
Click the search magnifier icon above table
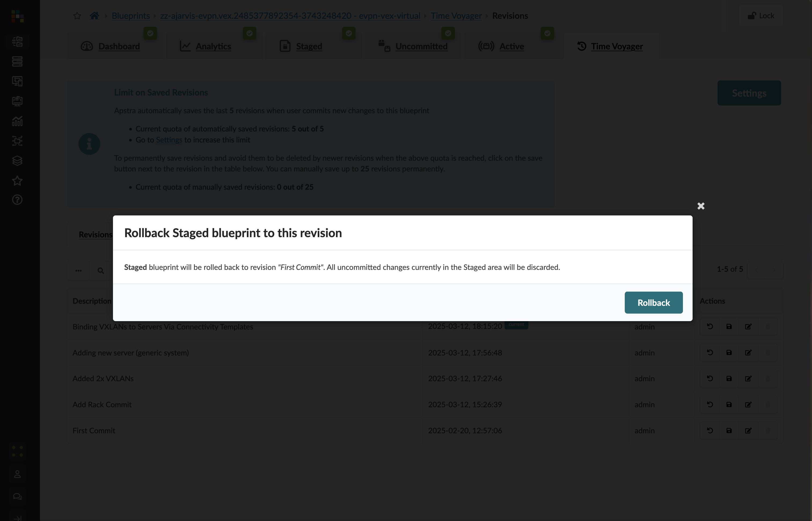click(100, 270)
